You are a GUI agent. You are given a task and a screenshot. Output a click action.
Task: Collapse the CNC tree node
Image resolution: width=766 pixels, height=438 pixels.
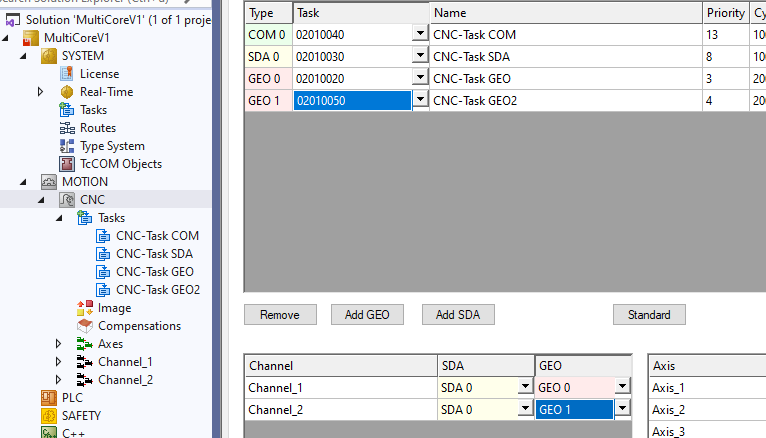click(x=41, y=200)
